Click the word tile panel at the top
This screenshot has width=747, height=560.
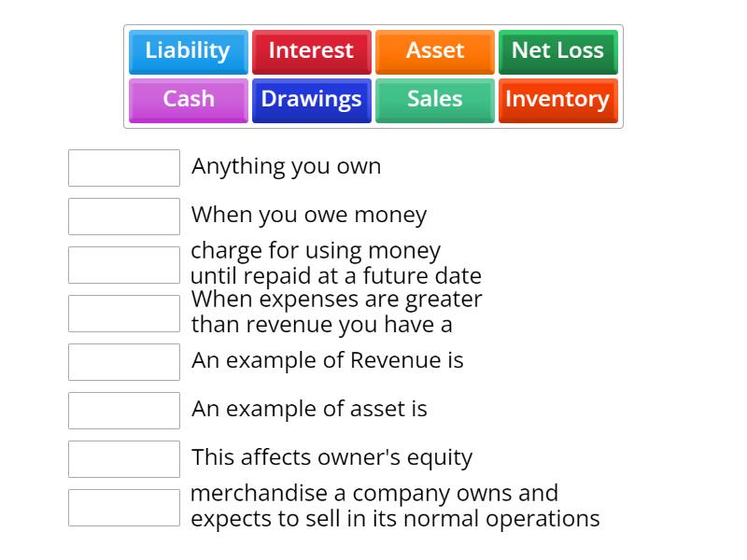click(373, 76)
